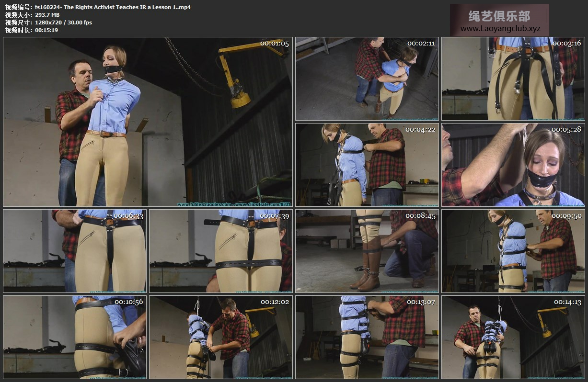588x382 pixels.
Task: Click the thumbnail marked 00:07:39
Action: pos(221,251)
